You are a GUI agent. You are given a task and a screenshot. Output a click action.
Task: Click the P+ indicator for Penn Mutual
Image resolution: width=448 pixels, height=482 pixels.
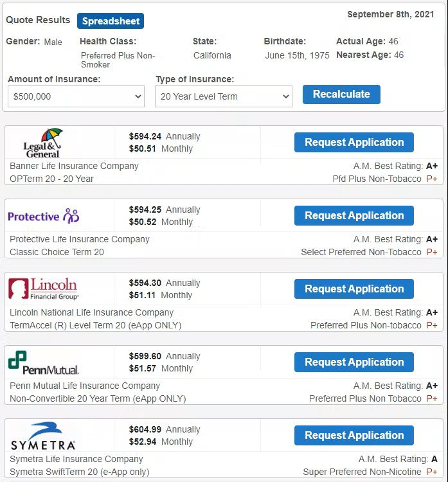[432, 398]
